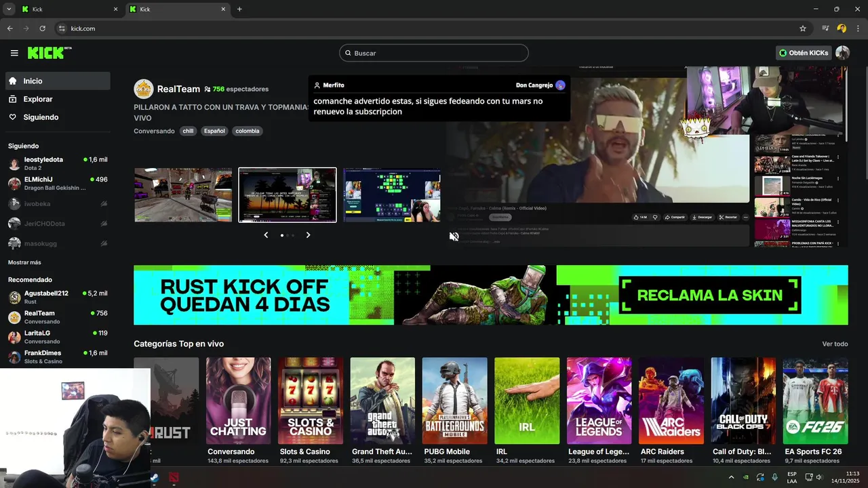
Task: Switch to the first Kick tab
Action: coord(69,9)
